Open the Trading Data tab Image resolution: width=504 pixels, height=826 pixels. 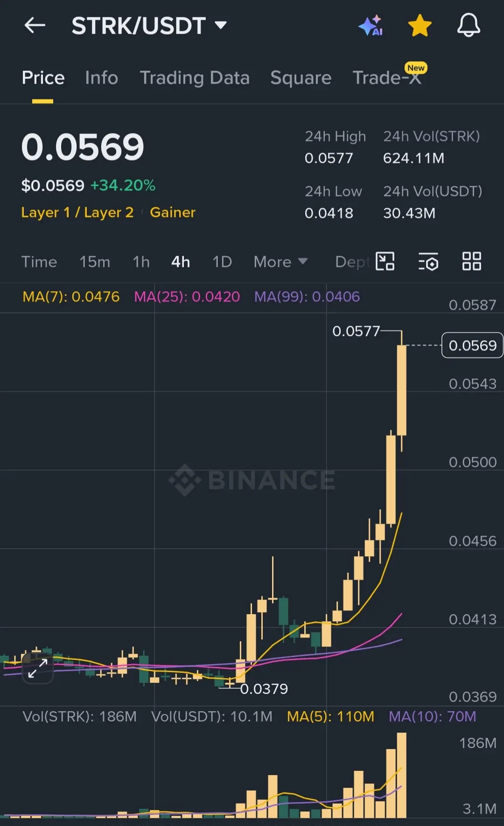coord(195,78)
